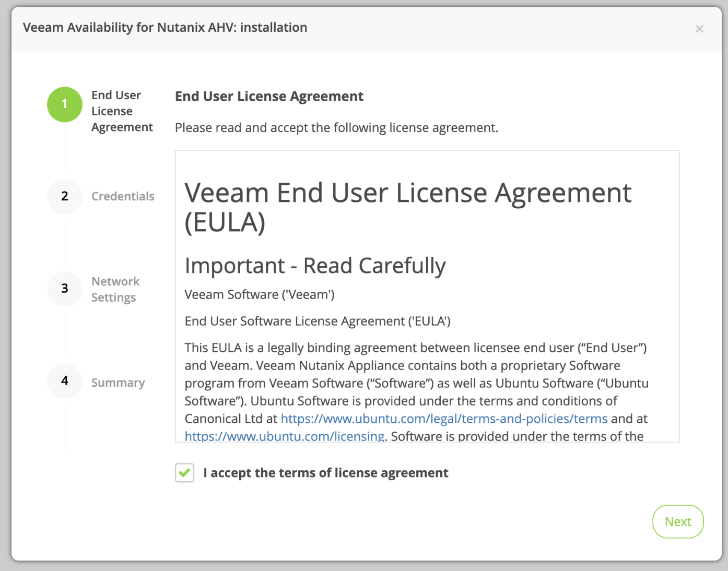The height and width of the screenshot is (571, 728).
Task: Click 'I accept the terms of license agreement' label
Action: pyautogui.click(x=326, y=473)
